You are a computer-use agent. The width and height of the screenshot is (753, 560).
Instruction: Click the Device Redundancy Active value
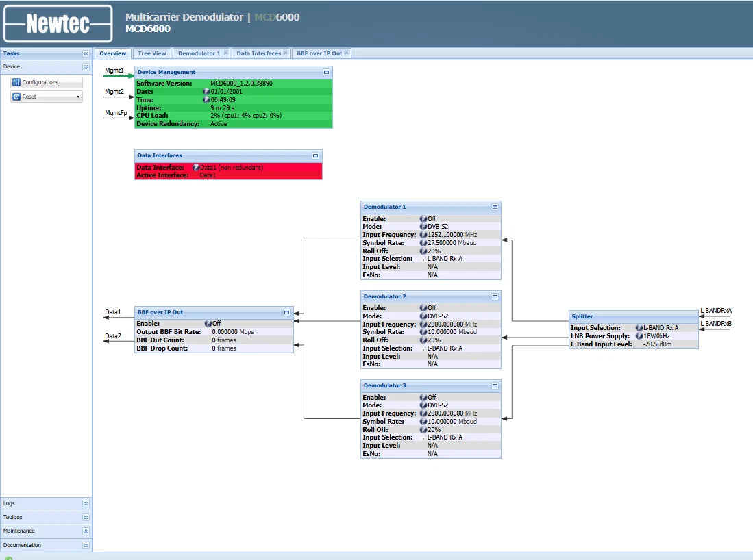coord(219,124)
